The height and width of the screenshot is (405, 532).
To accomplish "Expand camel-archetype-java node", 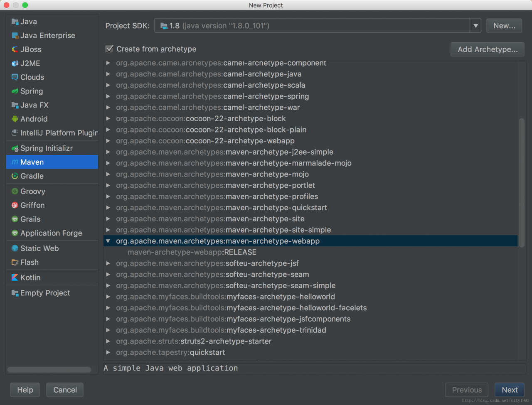I will click(108, 74).
